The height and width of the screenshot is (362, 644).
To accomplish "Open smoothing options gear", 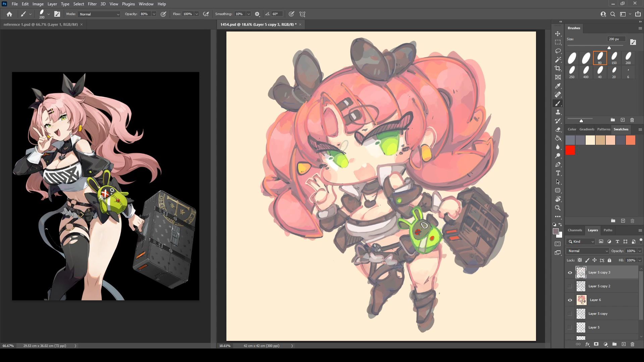I will [257, 14].
